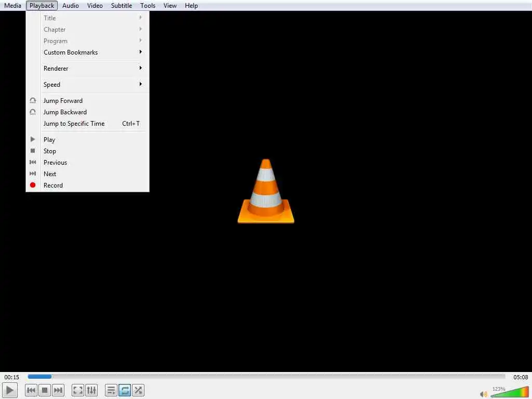The image size is (532, 399).
Task: Choose Jump to Specific Time entry
Action: [x=87, y=124]
